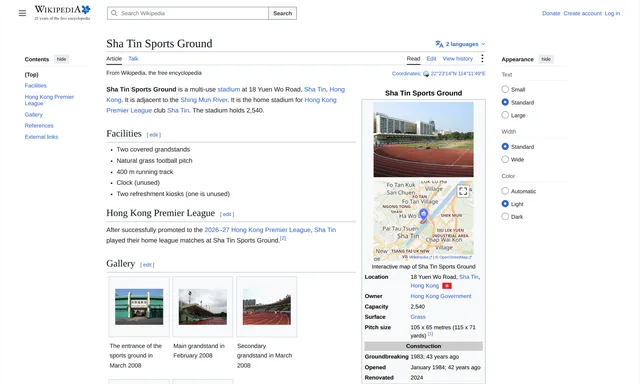Open the 2026–27 Hong Kong Premier League link
This screenshot has width=640, height=384.
pyautogui.click(x=258, y=230)
